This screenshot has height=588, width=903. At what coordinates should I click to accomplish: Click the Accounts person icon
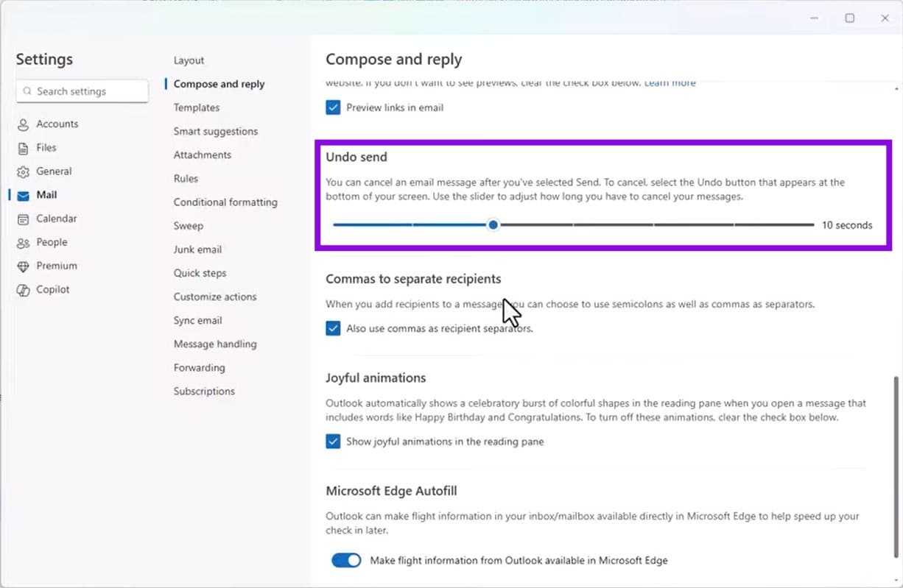tap(24, 124)
